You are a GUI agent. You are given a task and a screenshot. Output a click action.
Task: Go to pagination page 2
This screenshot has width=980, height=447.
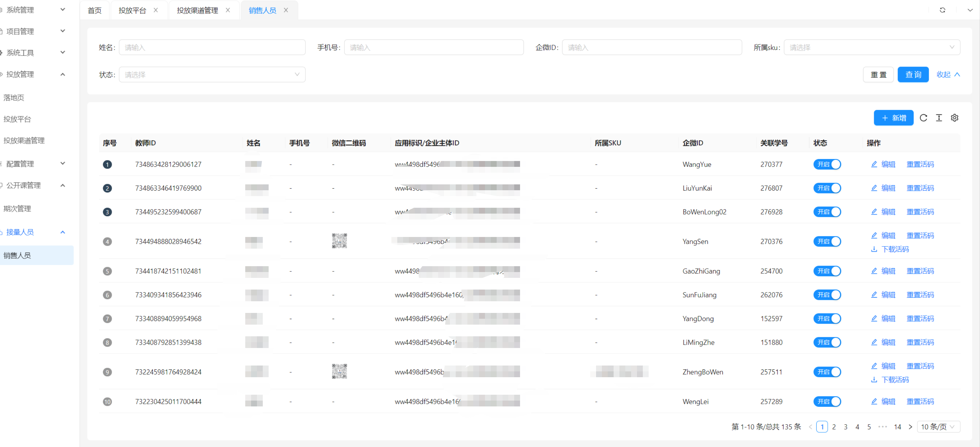click(x=834, y=427)
